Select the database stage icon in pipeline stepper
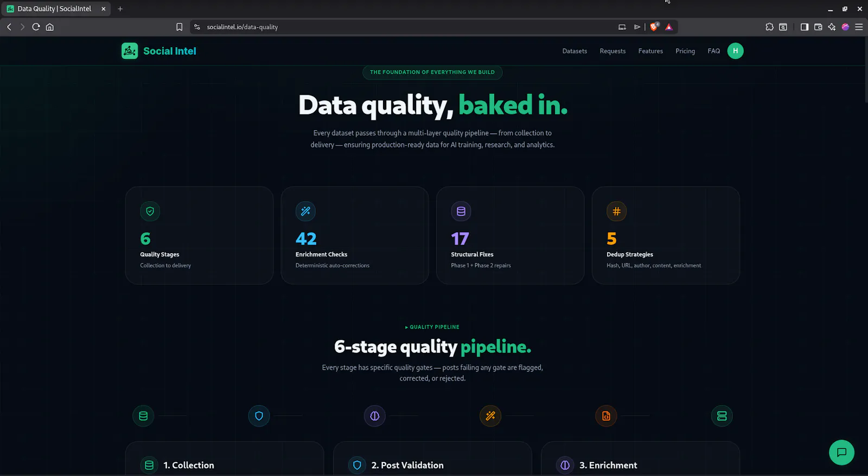Image resolution: width=868 pixels, height=476 pixels. (143, 416)
